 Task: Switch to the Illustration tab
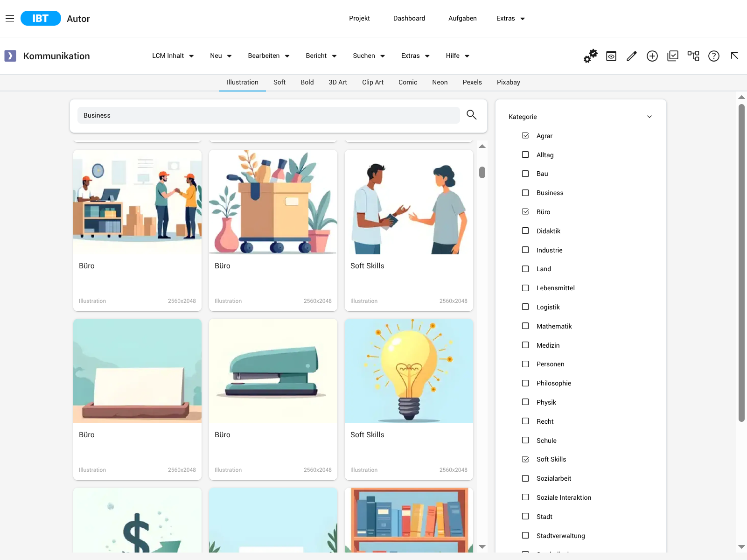(x=243, y=83)
